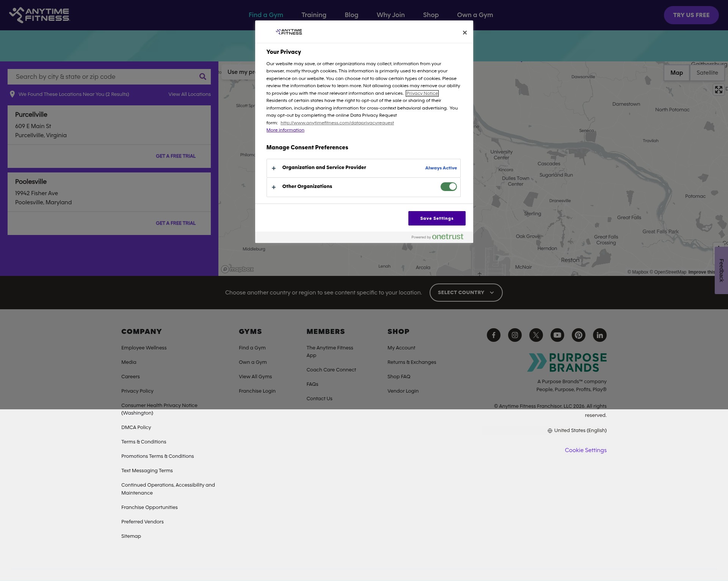
Task: Open the Select Country dropdown
Action: (x=466, y=293)
